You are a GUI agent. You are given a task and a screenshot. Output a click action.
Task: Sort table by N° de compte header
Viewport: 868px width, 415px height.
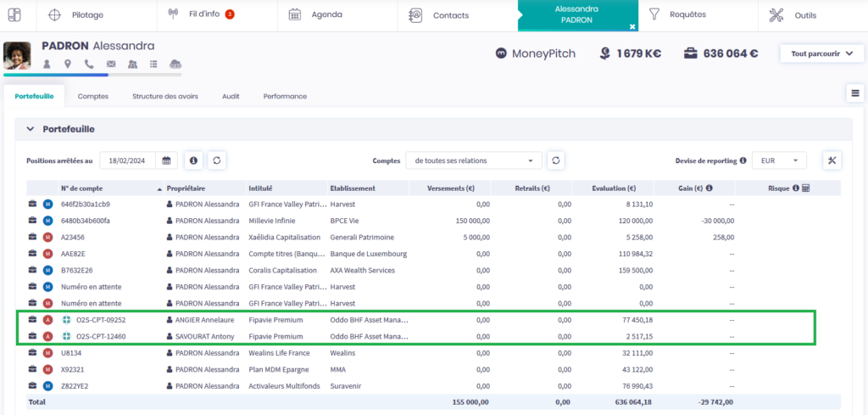tap(81, 188)
